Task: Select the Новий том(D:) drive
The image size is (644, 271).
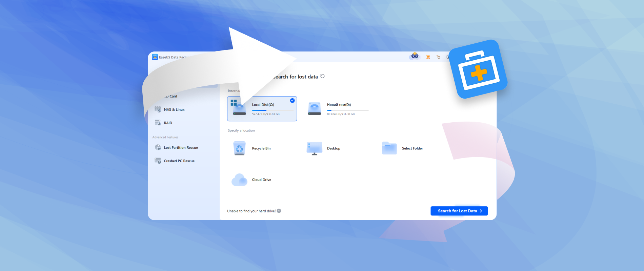Action: [339, 109]
